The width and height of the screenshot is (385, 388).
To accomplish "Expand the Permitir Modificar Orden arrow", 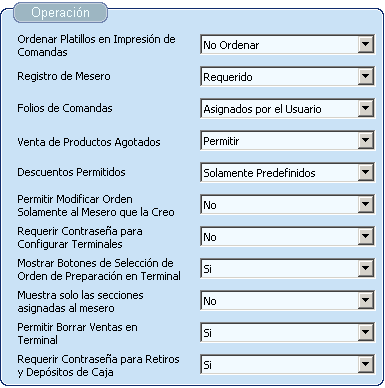I will coord(365,204).
